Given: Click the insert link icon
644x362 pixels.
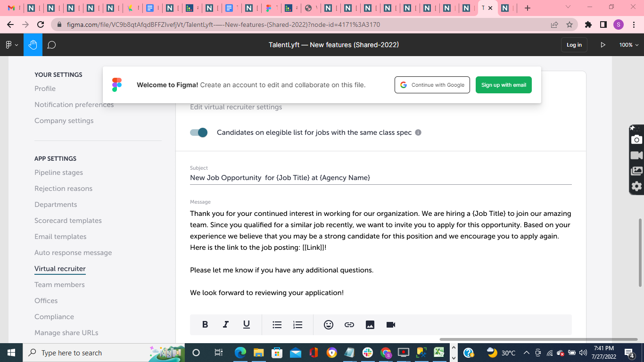Looking at the screenshot, I should click(349, 324).
